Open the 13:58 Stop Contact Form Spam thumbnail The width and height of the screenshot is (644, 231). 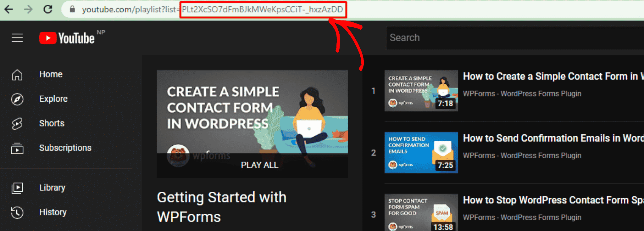(x=421, y=212)
